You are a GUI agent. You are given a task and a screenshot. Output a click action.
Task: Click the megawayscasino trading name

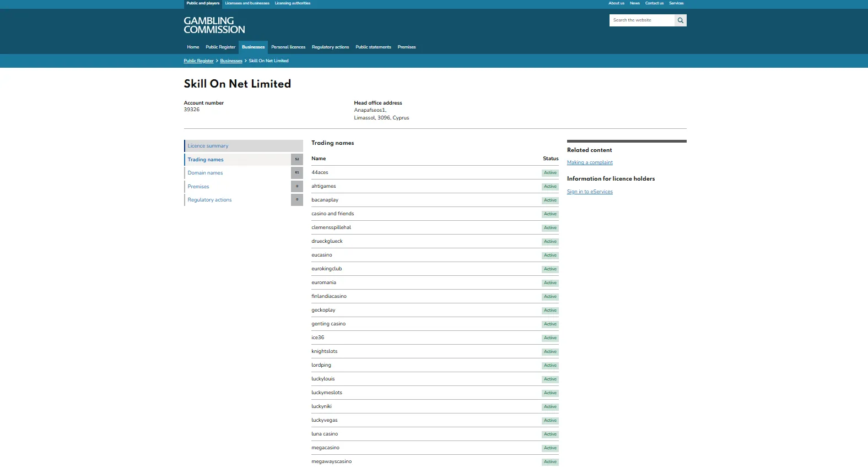tap(331, 461)
